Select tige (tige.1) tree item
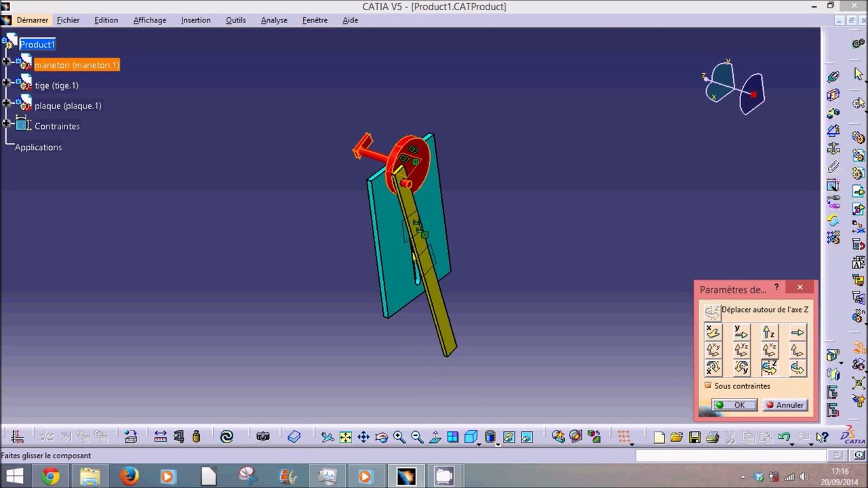 coord(56,85)
